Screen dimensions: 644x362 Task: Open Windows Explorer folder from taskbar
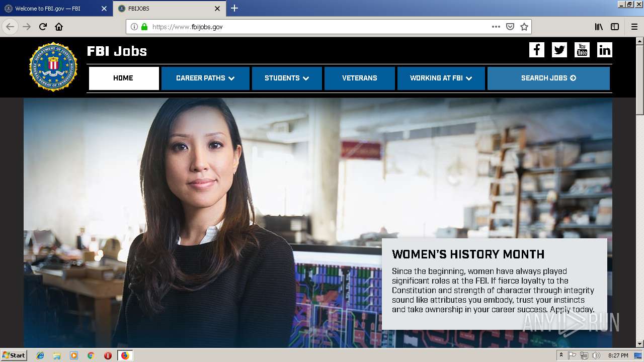coord(57,355)
